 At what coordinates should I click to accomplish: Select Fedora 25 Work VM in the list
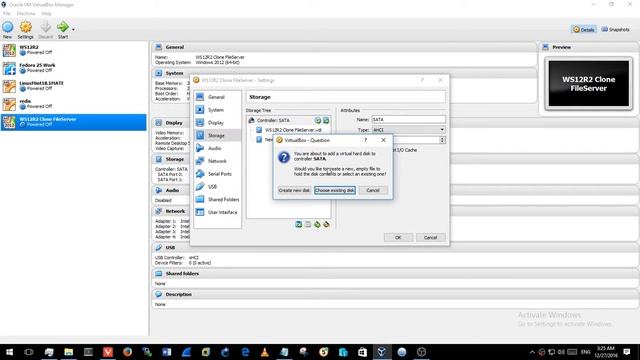tap(73, 68)
